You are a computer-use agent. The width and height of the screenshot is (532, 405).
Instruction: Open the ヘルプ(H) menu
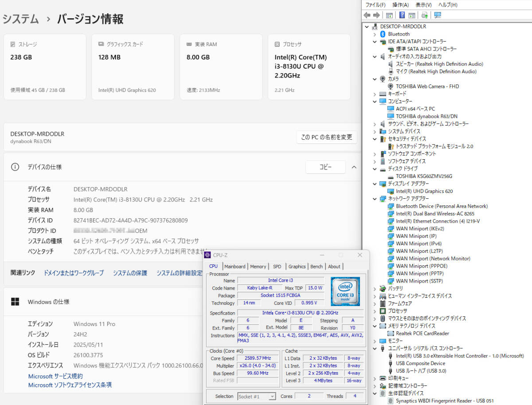[x=448, y=5]
